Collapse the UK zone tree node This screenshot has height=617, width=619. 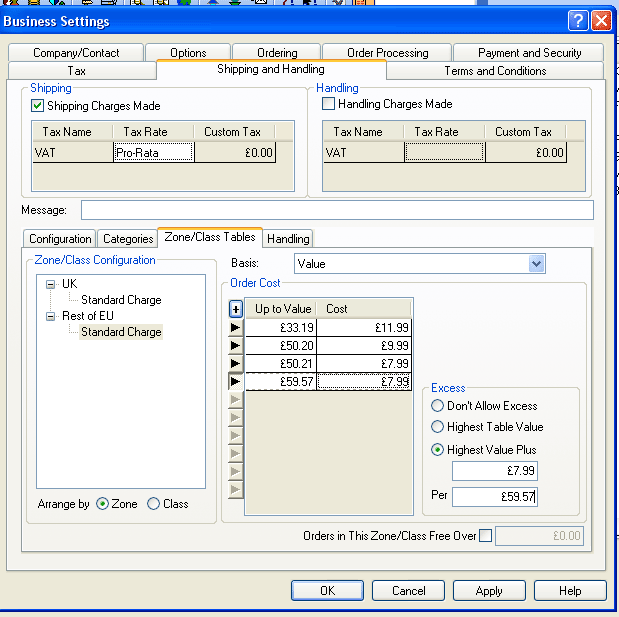point(50,284)
